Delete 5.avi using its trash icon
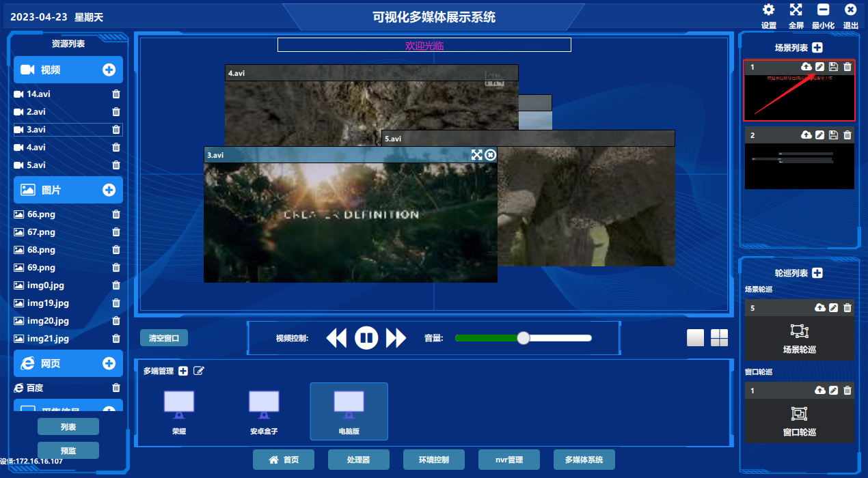 [x=116, y=165]
